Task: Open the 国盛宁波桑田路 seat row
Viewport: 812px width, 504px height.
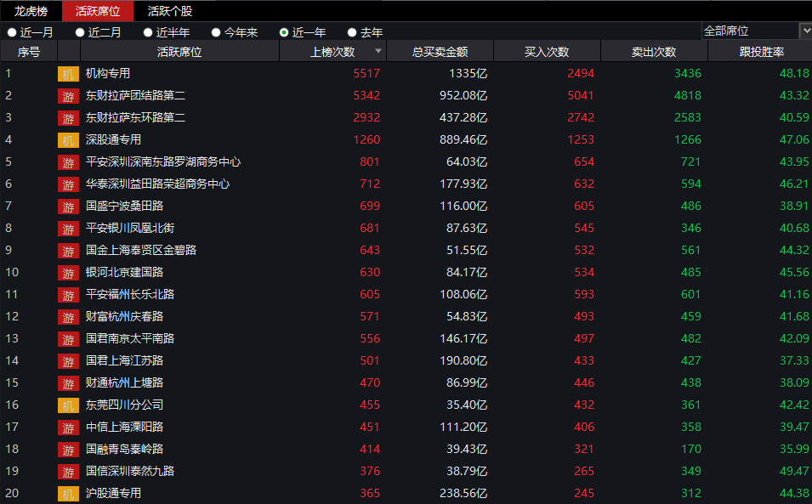Action: [406, 206]
